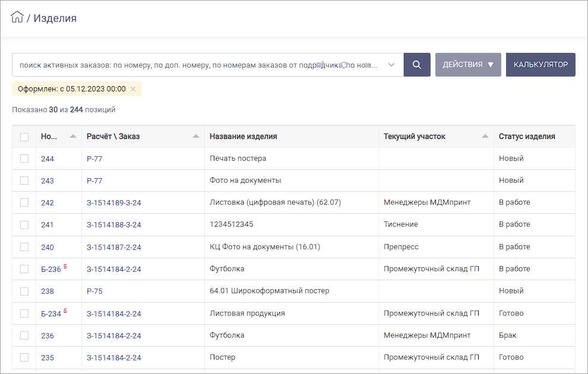Select 'Печать постера' product name
The height and width of the screenshot is (374, 588).
(238, 159)
